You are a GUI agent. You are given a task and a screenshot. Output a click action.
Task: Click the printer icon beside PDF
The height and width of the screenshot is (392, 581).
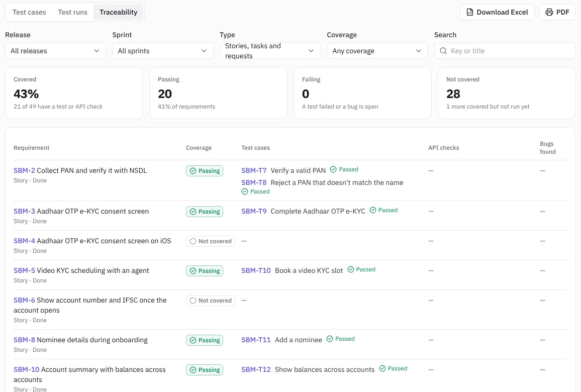pyautogui.click(x=549, y=12)
